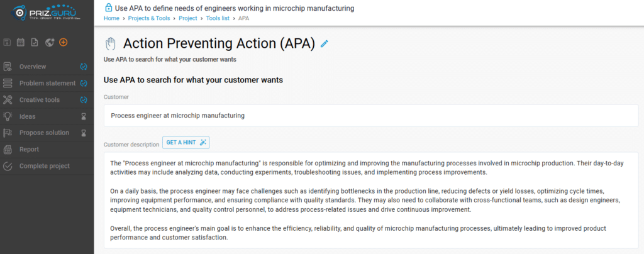Viewport: 644px width, 254px height.
Task: Follow the Projects & Tools breadcrumb link
Action: [148, 18]
